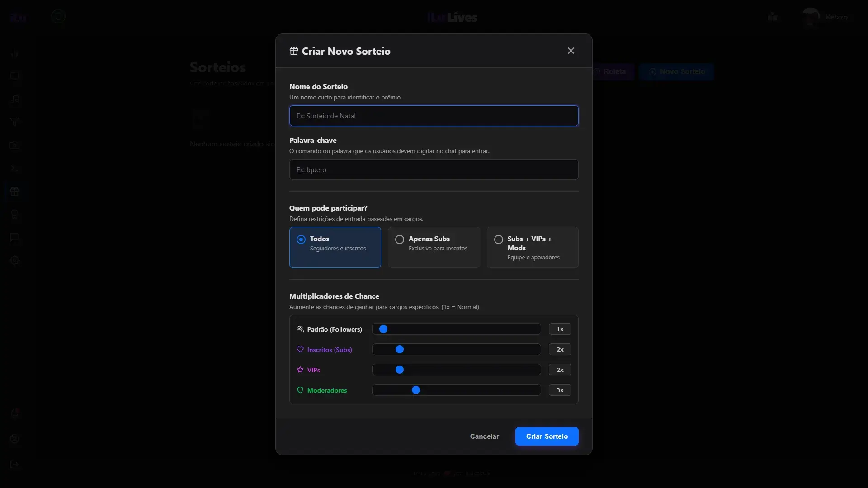Open the music note icon in sidebar
Viewport: 868px width, 488px height.
(14, 99)
